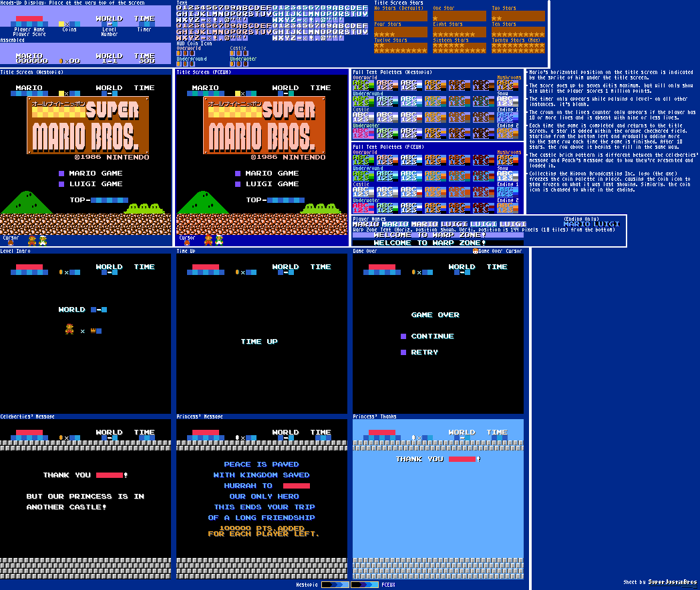Image resolution: width=700 pixels, height=590 pixels.
Task: Click Luigi sprite below FCEUX title screen
Action: [219, 241]
